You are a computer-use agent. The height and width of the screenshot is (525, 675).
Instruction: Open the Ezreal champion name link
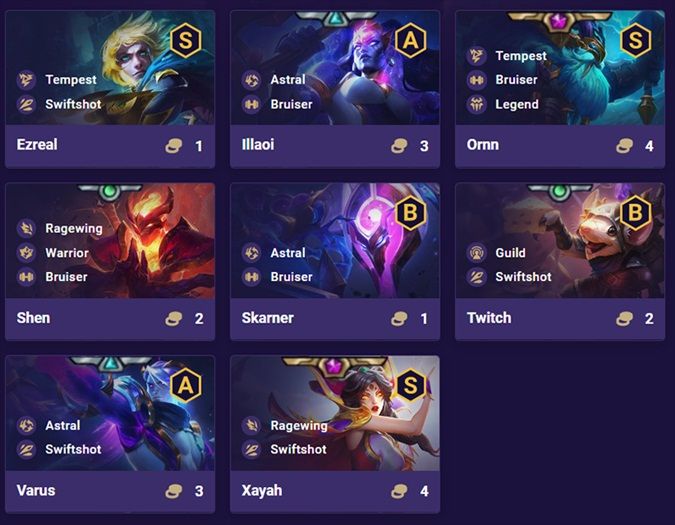[x=37, y=145]
